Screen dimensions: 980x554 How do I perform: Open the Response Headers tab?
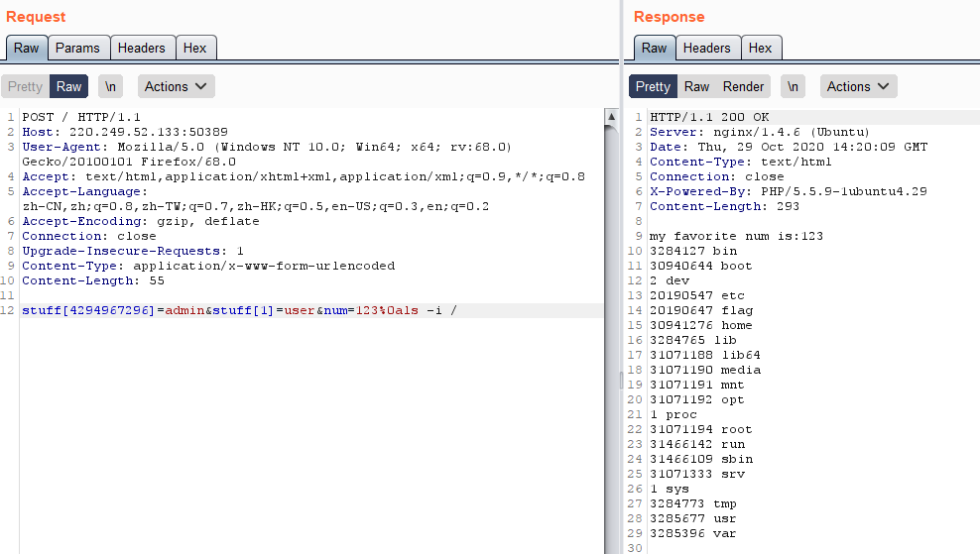pyautogui.click(x=707, y=49)
